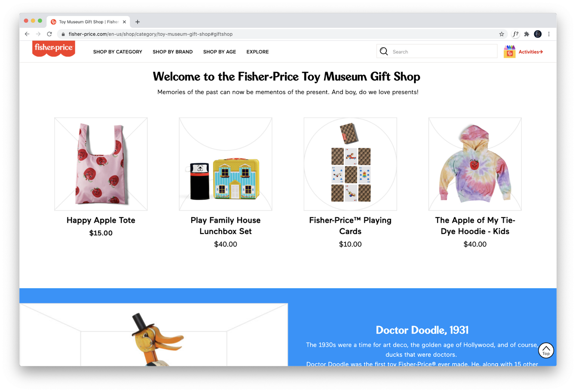Bookmark this page with the star icon
This screenshot has width=576, height=392.
point(501,34)
